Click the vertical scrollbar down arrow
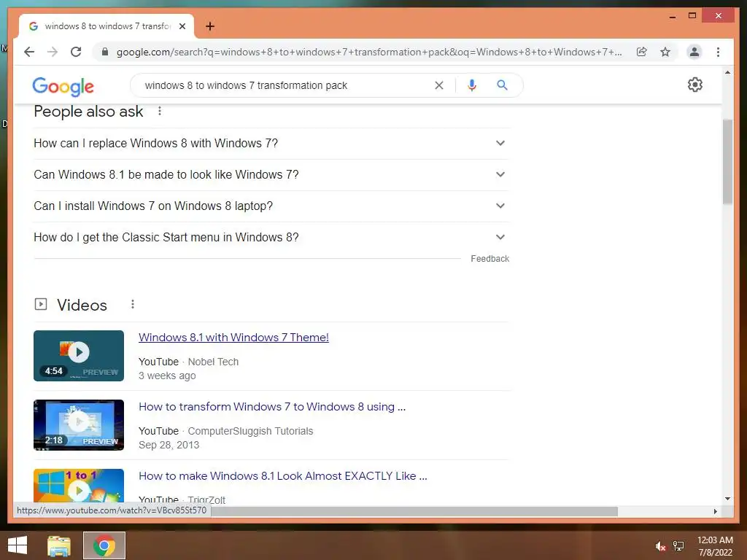The height and width of the screenshot is (560, 747). click(727, 499)
